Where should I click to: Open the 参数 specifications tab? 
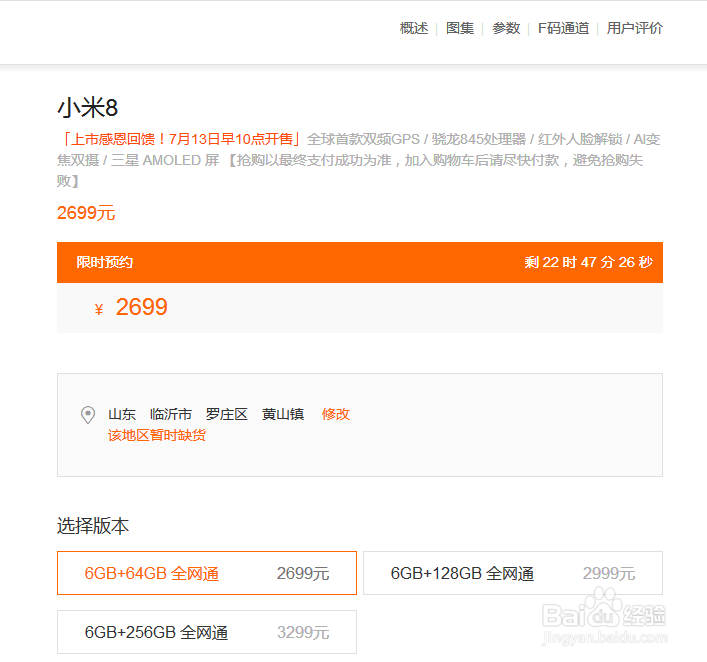(x=505, y=28)
